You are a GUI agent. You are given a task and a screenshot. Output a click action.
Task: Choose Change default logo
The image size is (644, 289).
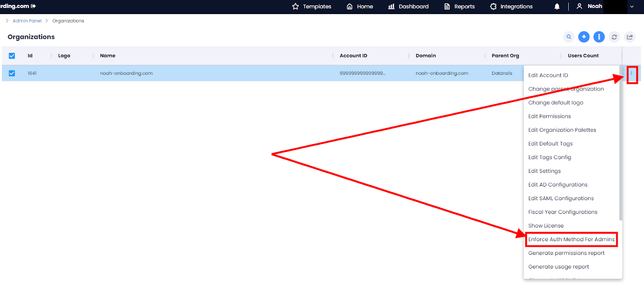555,102
